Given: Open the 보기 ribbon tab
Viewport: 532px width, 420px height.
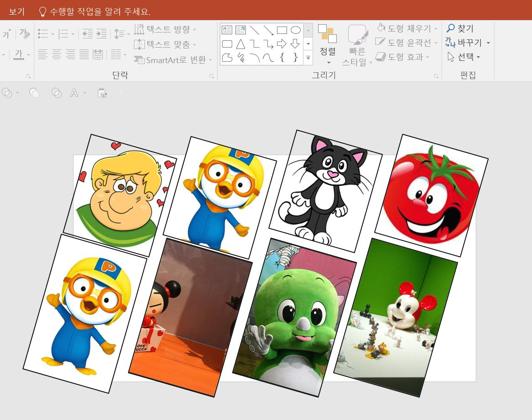Looking at the screenshot, I should click(x=16, y=11).
